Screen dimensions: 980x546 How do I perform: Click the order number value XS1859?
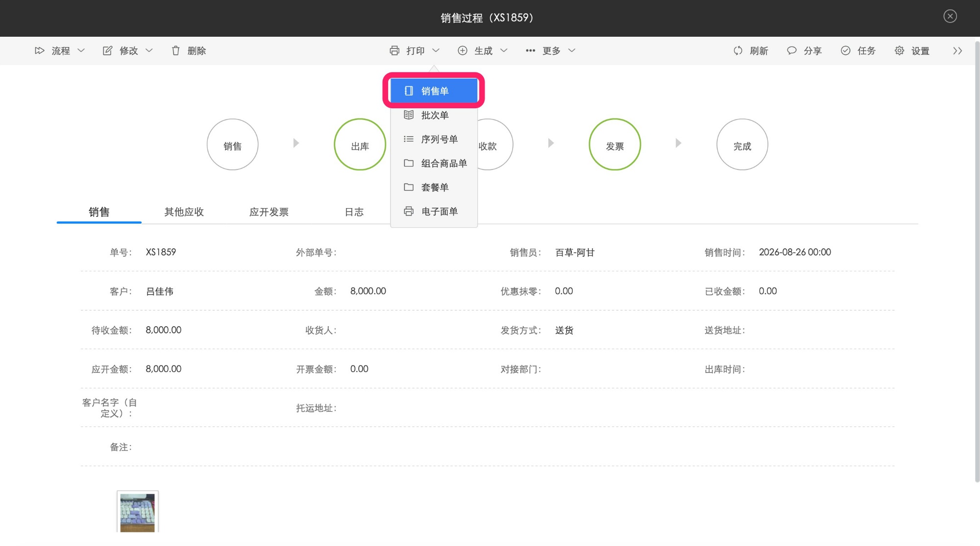161,252
